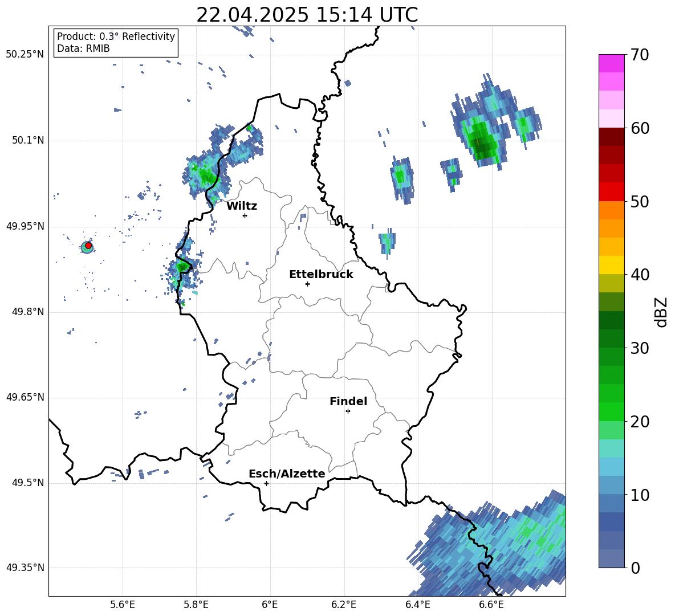Click the magenta top colorbar segment
The width and height of the screenshot is (675, 616).
(611, 64)
